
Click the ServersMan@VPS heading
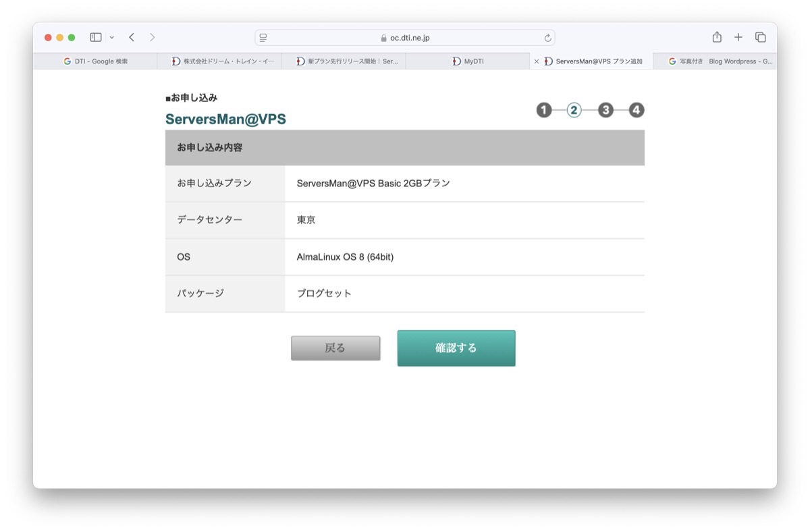pyautogui.click(x=225, y=119)
